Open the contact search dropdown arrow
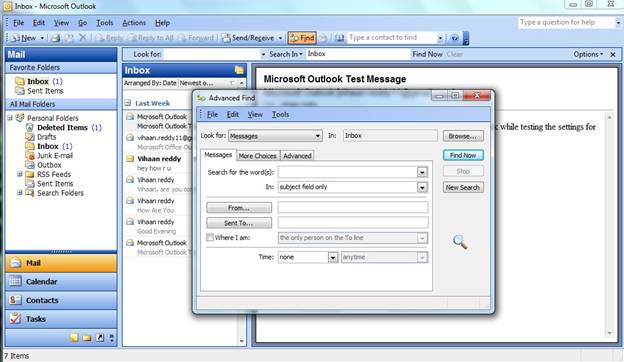 [x=440, y=38]
